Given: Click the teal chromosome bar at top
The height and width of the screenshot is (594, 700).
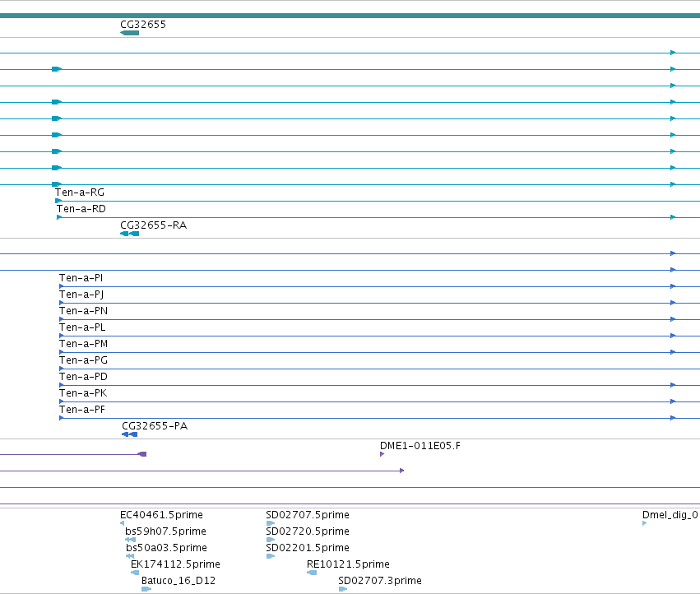Looking at the screenshot, I should pos(350,16).
